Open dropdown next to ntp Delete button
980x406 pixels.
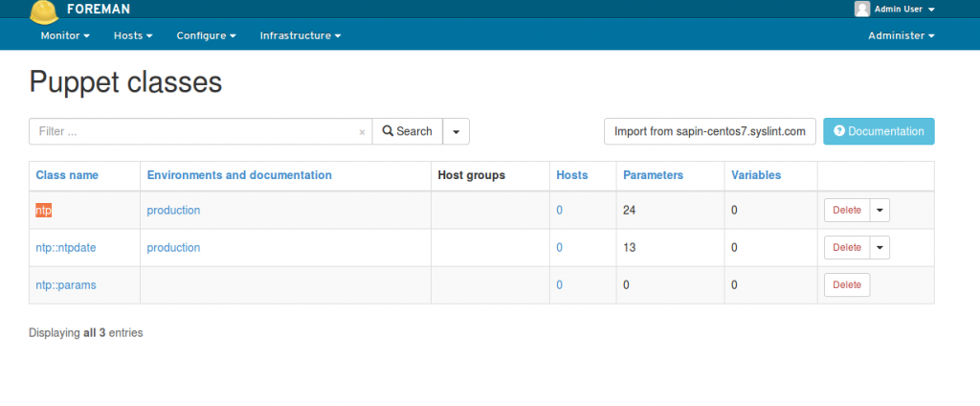pos(880,211)
